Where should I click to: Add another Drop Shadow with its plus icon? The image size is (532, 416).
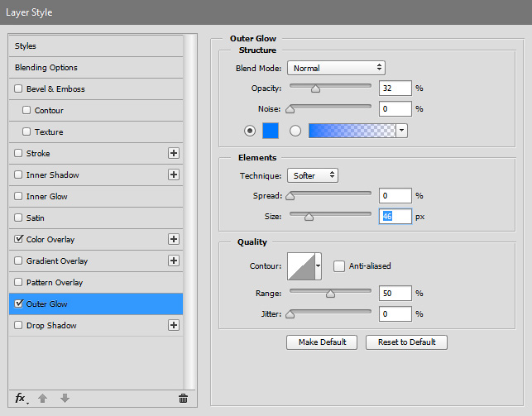pyautogui.click(x=174, y=325)
